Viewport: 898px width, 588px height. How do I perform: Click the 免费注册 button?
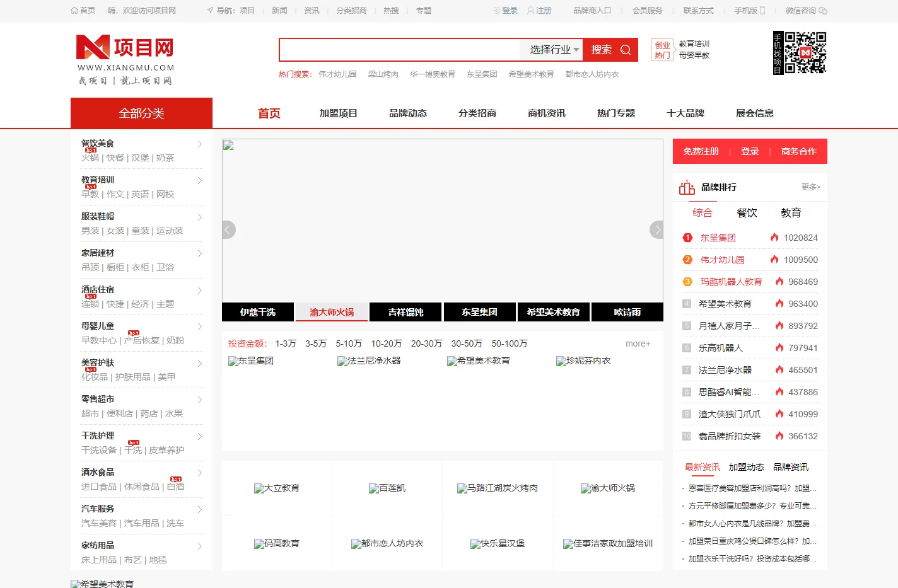[x=701, y=151]
